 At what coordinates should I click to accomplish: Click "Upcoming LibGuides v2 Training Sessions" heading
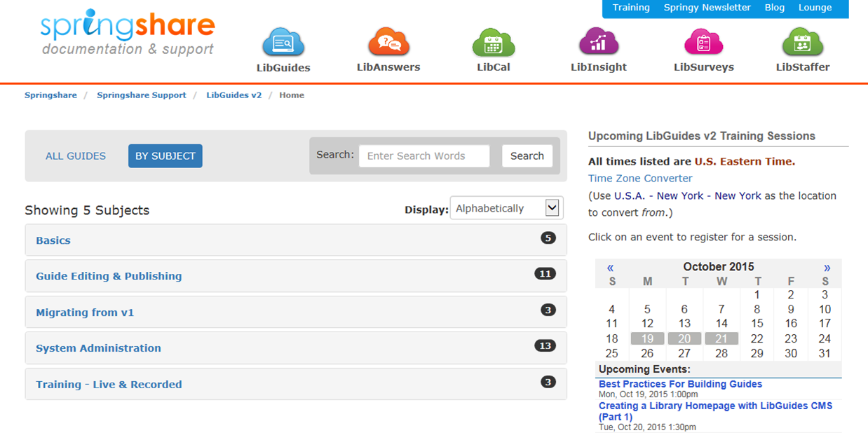point(702,137)
